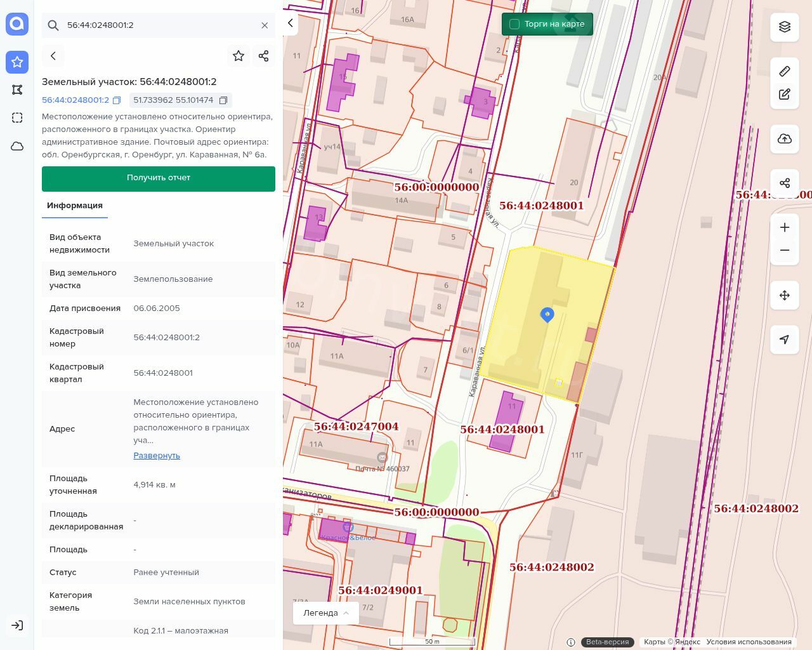Switch to the Информация tab
812x650 pixels.
pos(75,206)
